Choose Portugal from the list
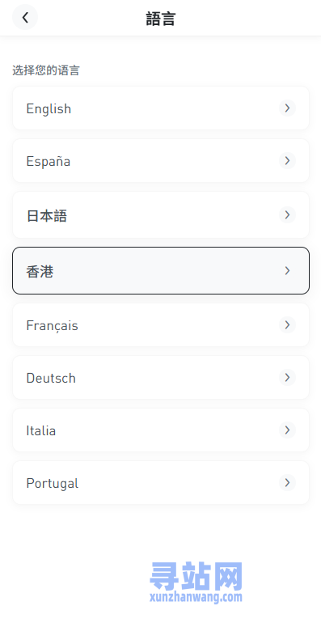The height and width of the screenshot is (644, 321). click(161, 482)
